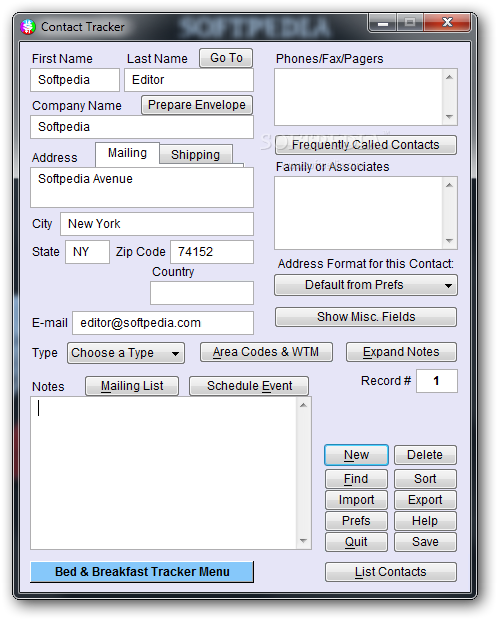Click into the empty Country field
This screenshot has height=620, width=498.
[202, 293]
